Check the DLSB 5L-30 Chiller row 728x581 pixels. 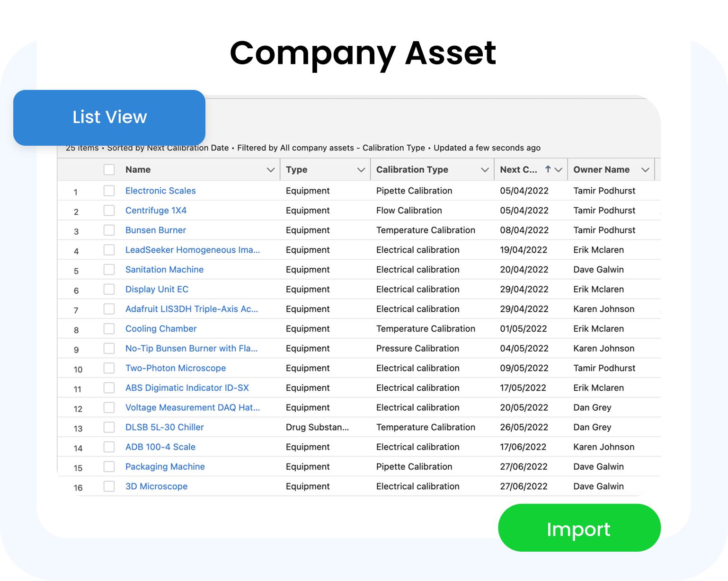pyautogui.click(x=109, y=427)
